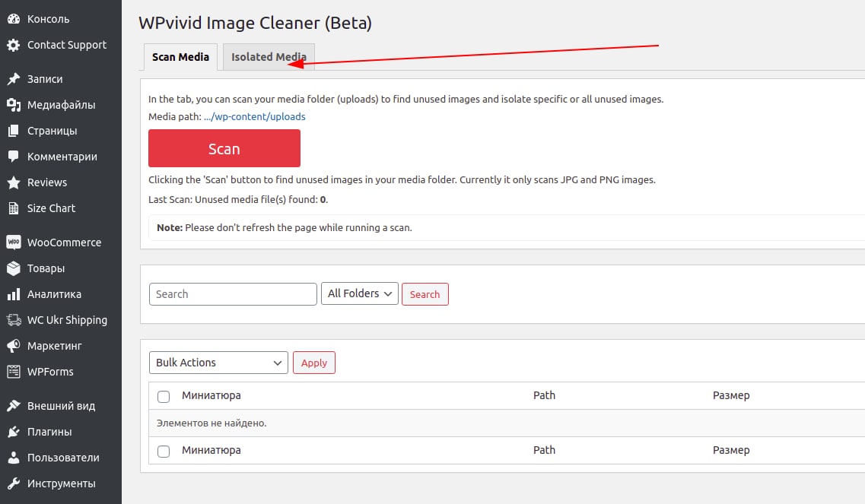865x504 pixels.
Task: Click the header Размер column title
Action: pyautogui.click(x=731, y=395)
